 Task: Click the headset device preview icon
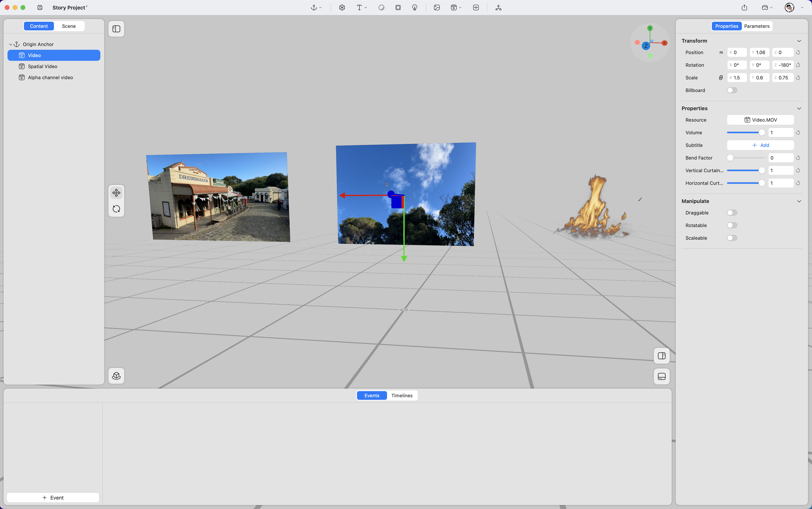pyautogui.click(x=765, y=8)
